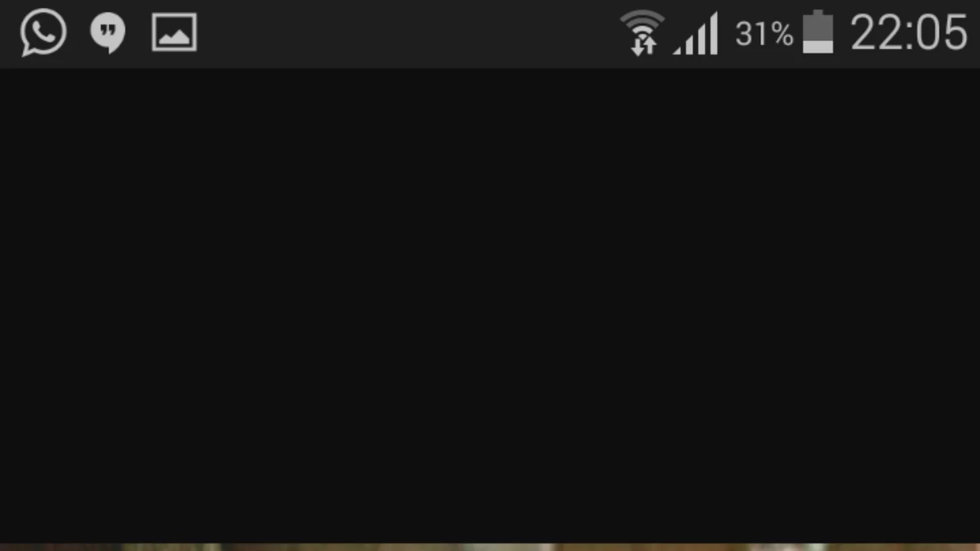Tap the shortest cellular signal bar
The image size is (980, 551).
[x=678, y=50]
